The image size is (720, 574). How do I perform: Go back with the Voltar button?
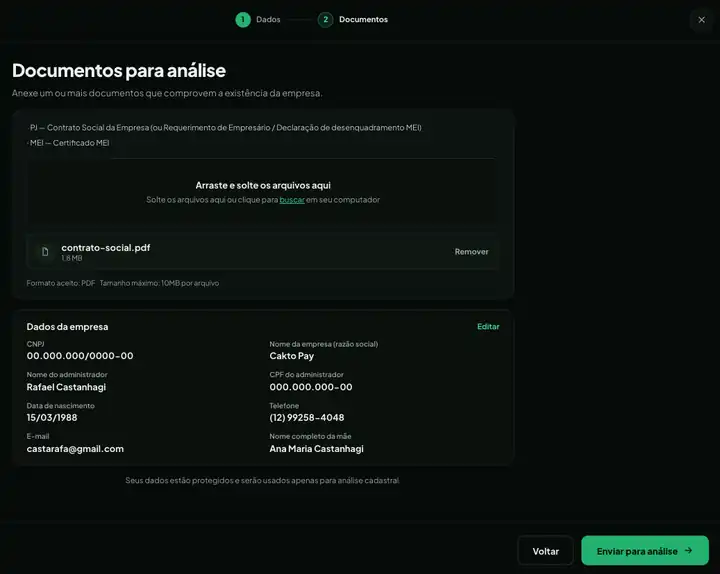(x=546, y=551)
